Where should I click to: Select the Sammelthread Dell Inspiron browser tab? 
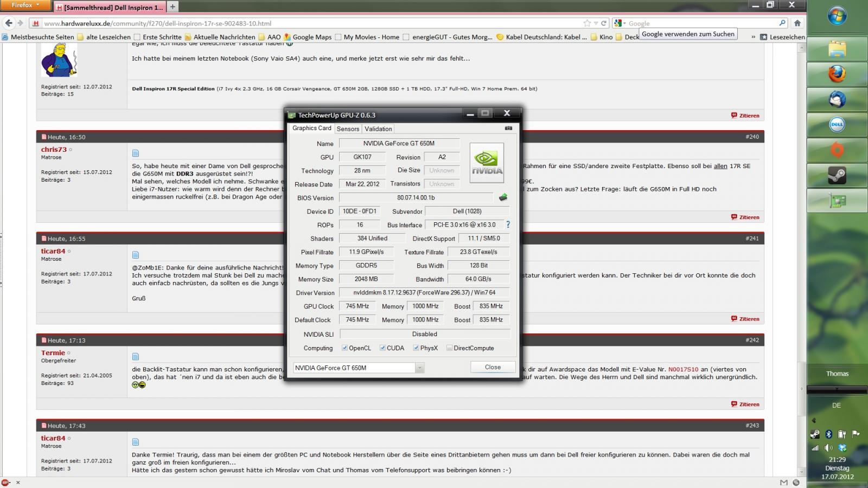(108, 7)
